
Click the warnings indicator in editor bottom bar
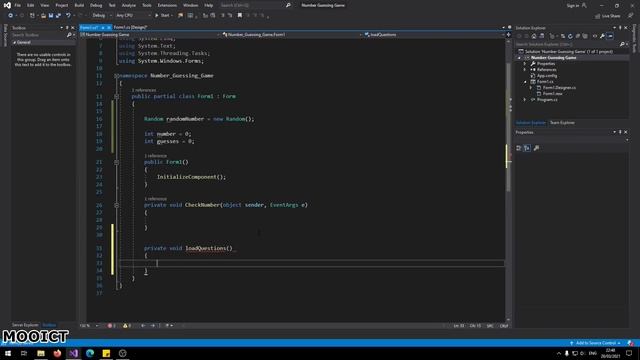click(x=127, y=326)
